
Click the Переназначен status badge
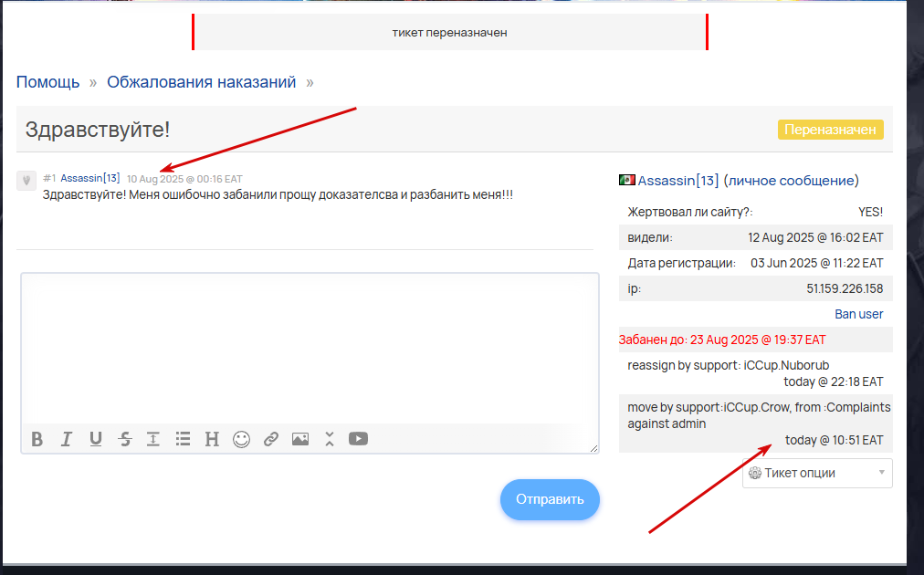(830, 130)
